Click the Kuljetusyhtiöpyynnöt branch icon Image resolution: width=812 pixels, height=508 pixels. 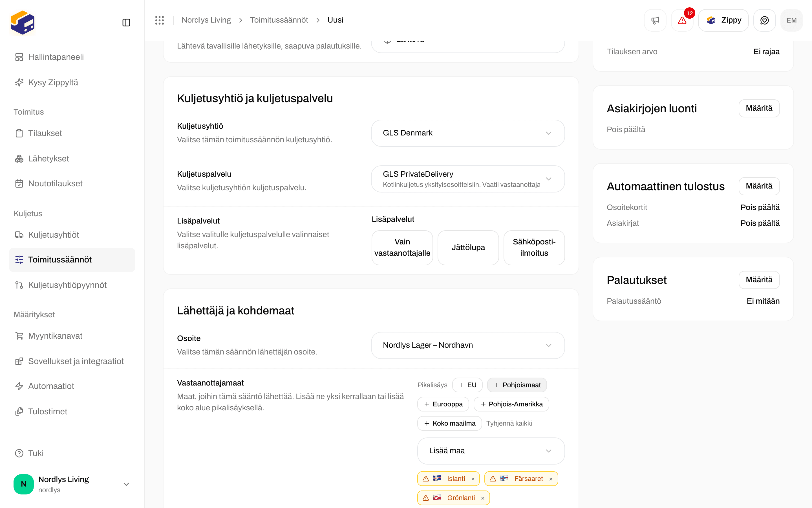point(19,285)
